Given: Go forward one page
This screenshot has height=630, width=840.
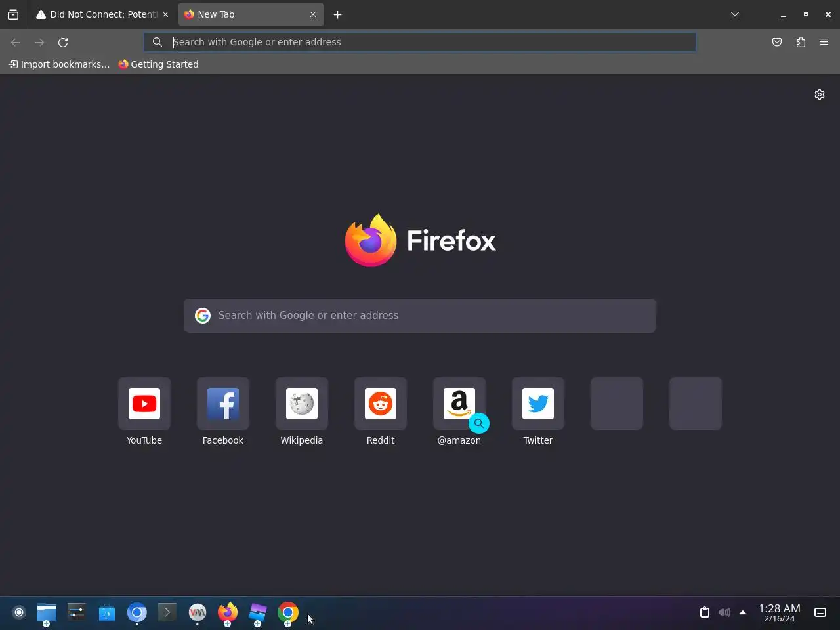Looking at the screenshot, I should (39, 42).
